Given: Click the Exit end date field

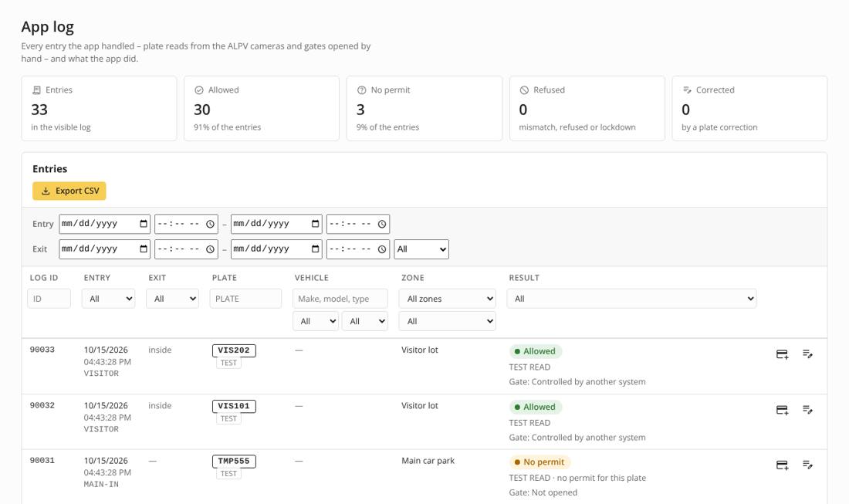Looking at the screenshot, I should 276,249.
